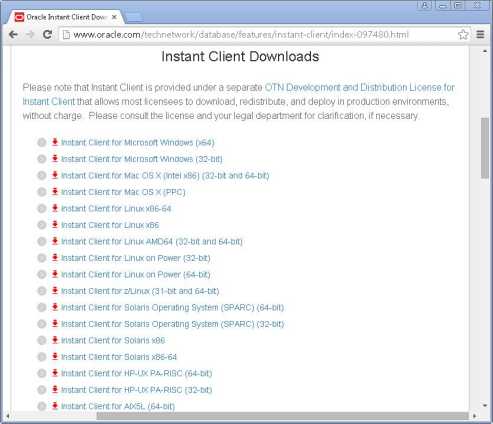Image resolution: width=493 pixels, height=424 pixels.
Task: Open the Chrome hamburger menu
Action: [480, 34]
